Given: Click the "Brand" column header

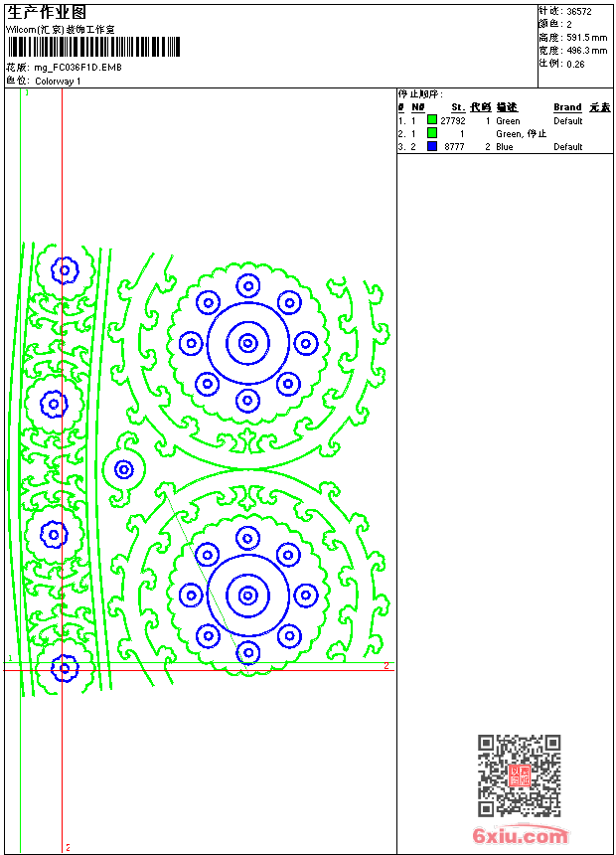Looking at the screenshot, I should point(567,107).
